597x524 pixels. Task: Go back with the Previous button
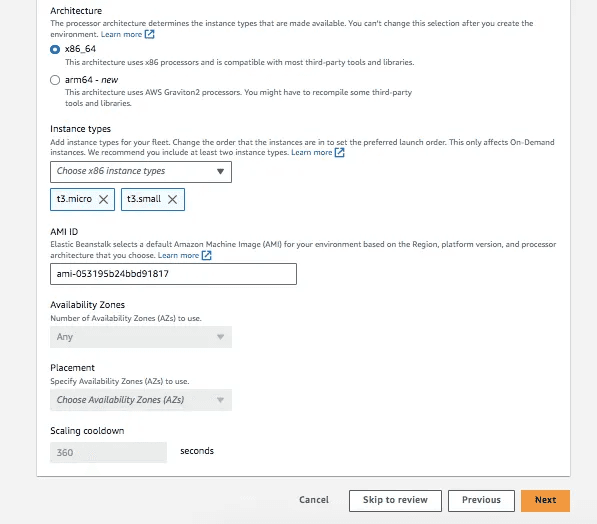click(x=481, y=500)
